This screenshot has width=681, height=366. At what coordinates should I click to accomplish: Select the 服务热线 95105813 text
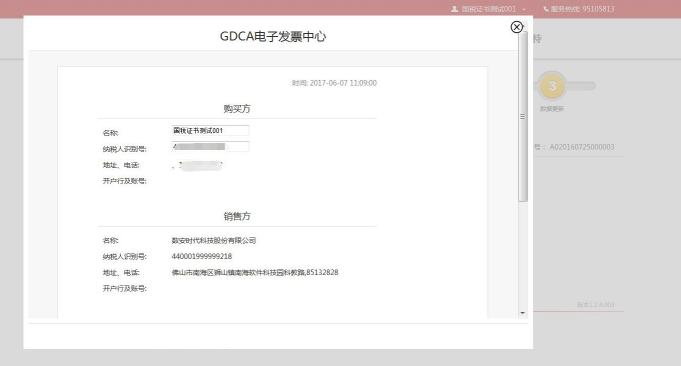(582, 9)
